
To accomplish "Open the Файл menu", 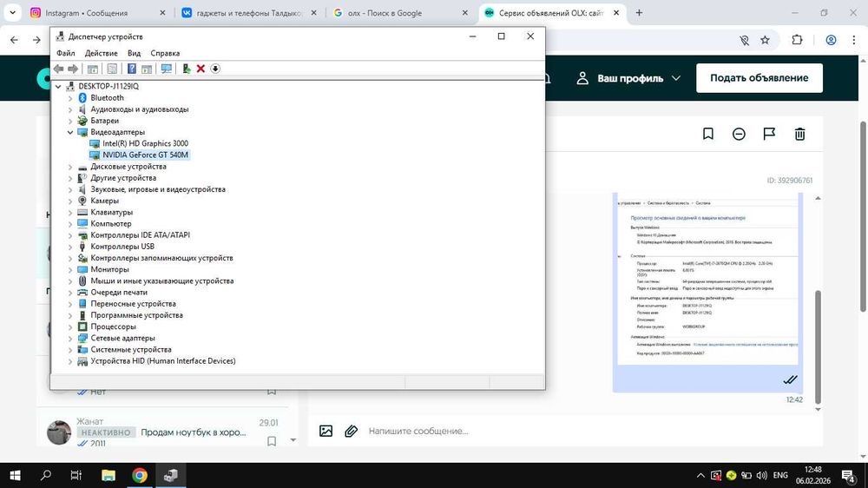I will click(x=65, y=53).
